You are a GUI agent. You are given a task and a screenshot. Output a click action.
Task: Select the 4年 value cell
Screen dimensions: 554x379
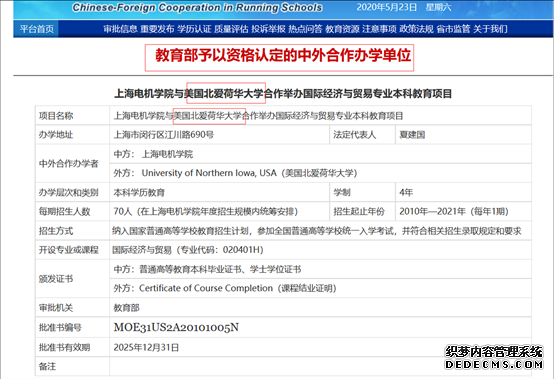(x=463, y=192)
